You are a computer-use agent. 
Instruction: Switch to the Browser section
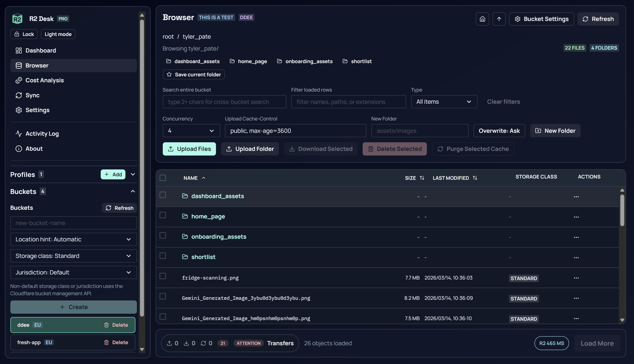pyautogui.click(x=37, y=65)
